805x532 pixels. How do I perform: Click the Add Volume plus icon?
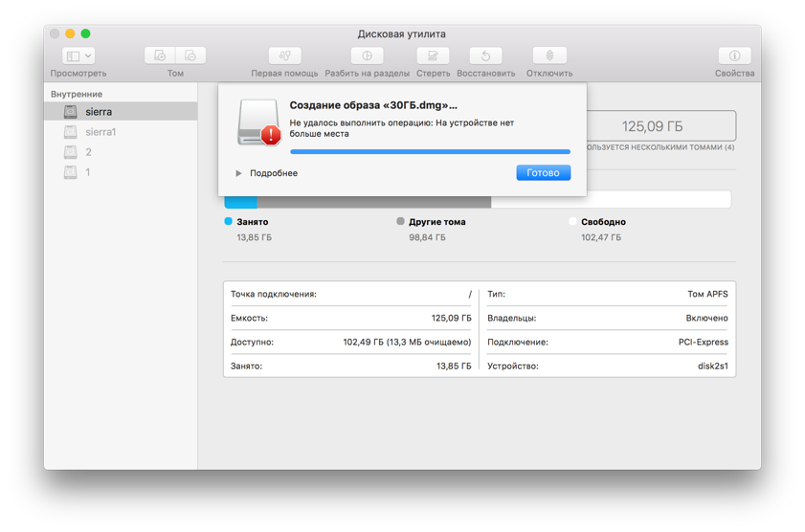pyautogui.click(x=160, y=55)
